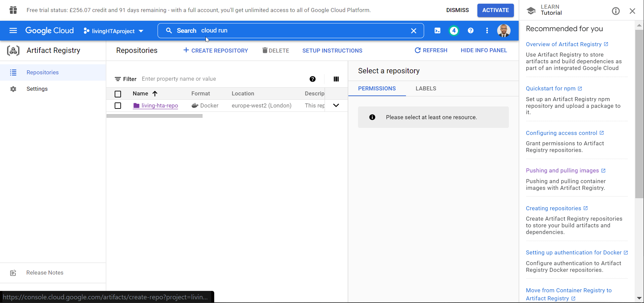This screenshot has width=644, height=303.
Task: Check the living-hta-repo checkbox
Action: 118,105
